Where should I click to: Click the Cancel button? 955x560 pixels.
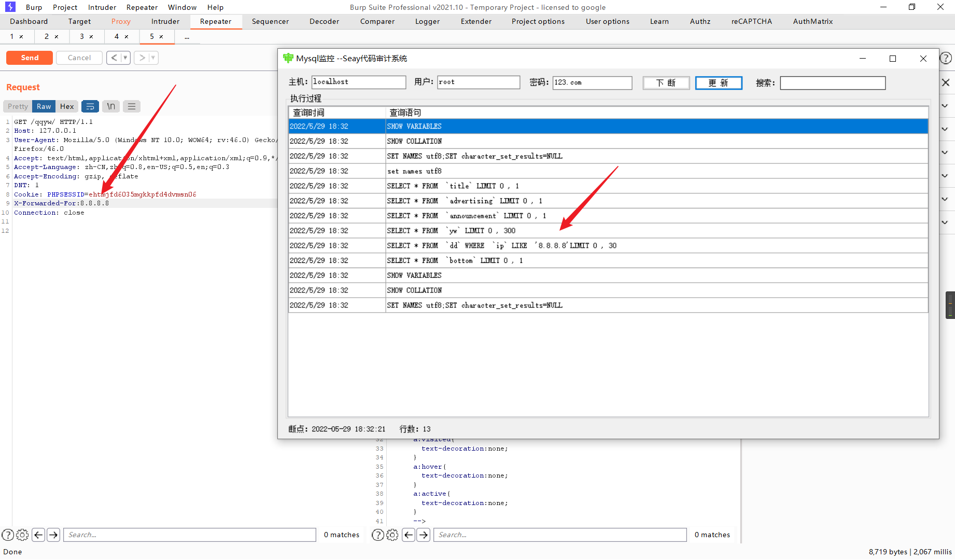pyautogui.click(x=79, y=58)
